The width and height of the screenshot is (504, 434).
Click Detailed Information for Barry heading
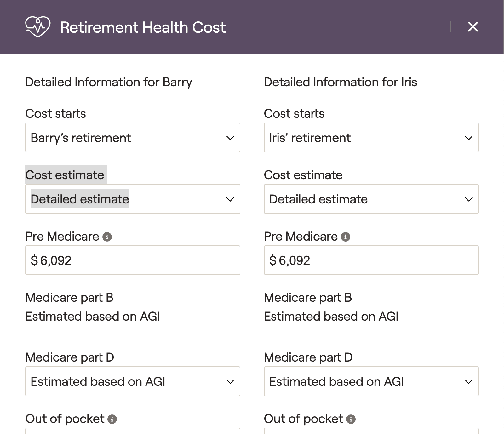[109, 82]
